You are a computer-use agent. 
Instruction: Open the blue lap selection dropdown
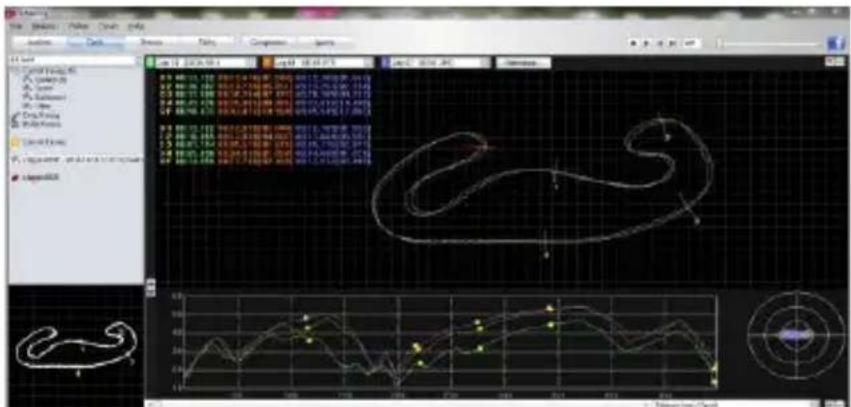pyautogui.click(x=441, y=63)
